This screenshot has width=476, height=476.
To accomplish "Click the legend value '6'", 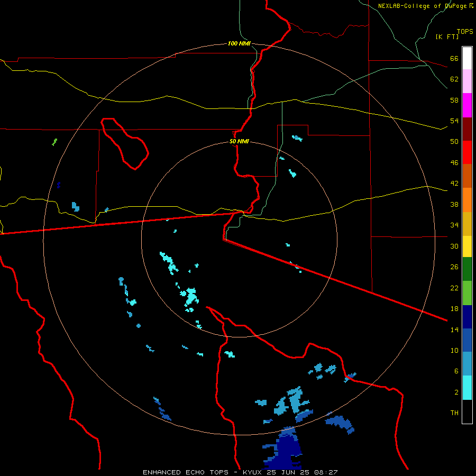I will 456,371.
